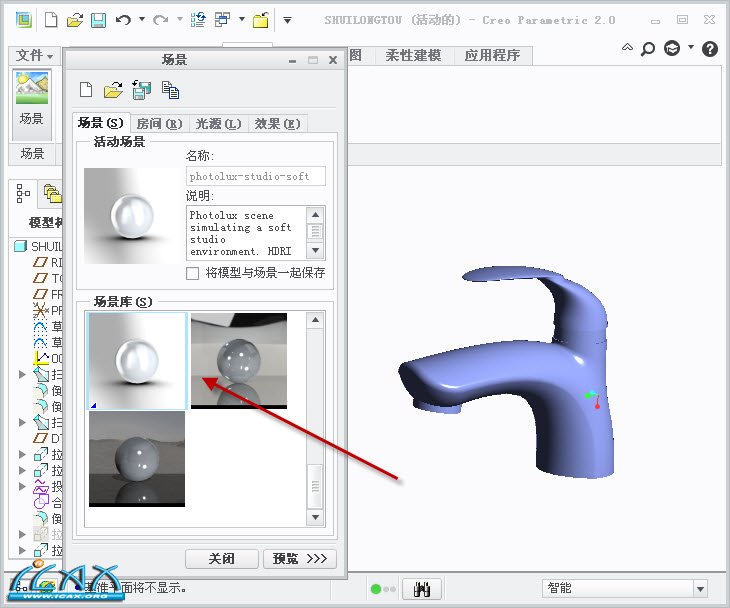Select the SHUIL root part in the model tree
Screen dimensions: 730x608
[39, 246]
